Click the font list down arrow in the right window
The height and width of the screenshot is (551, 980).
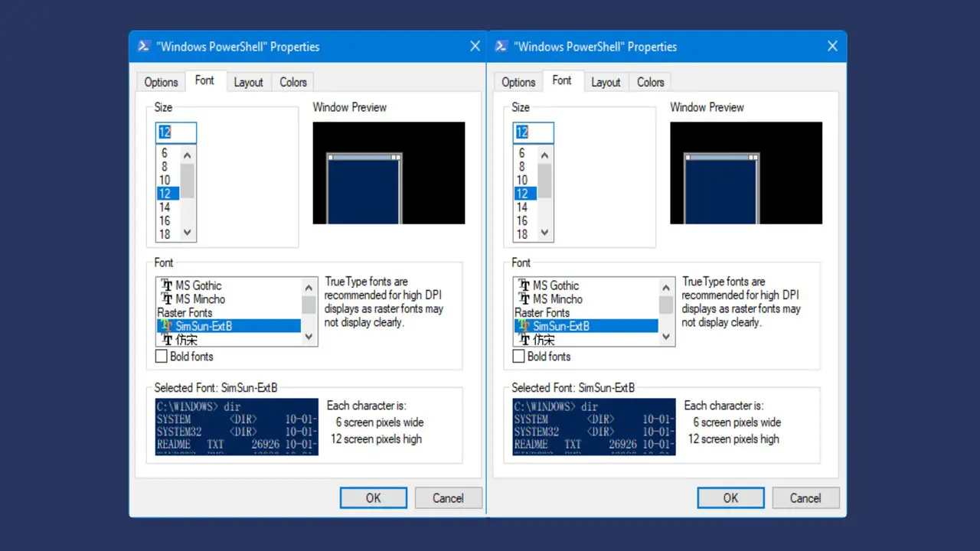[666, 337]
